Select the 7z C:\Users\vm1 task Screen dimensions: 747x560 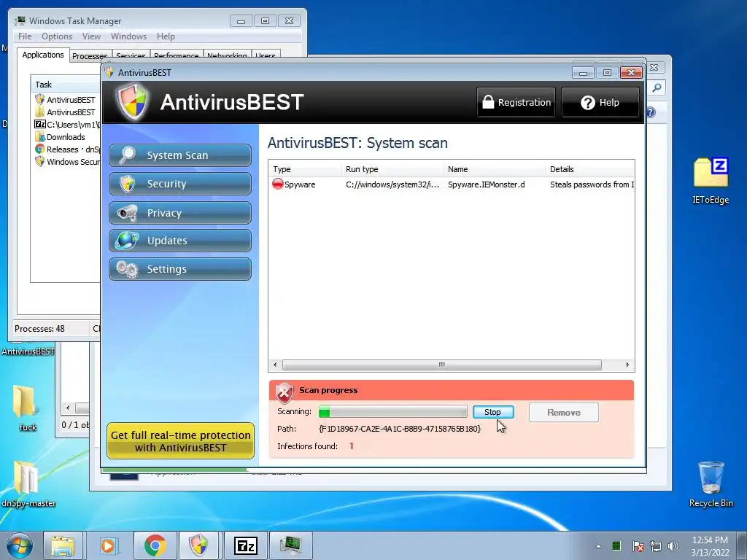pos(66,125)
